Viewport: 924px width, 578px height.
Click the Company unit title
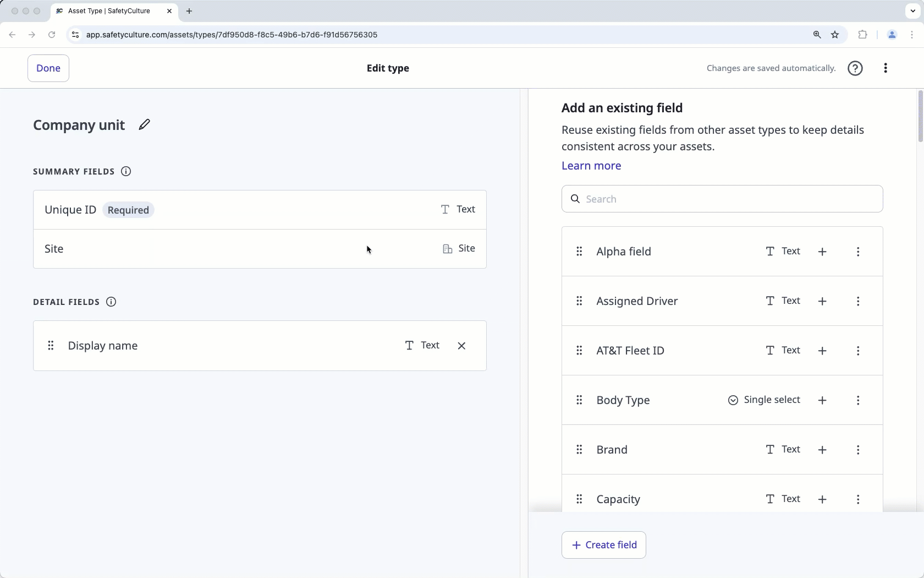pos(79,125)
